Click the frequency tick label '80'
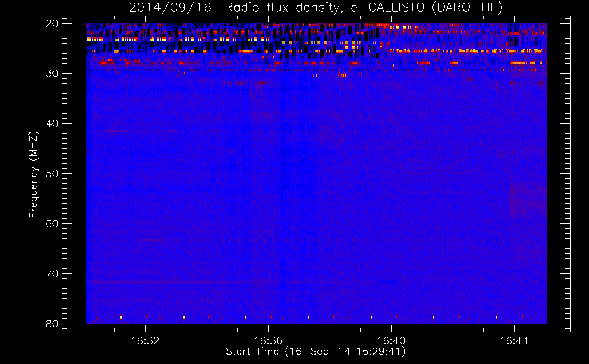Viewport: 589px width, 364px height. pyautogui.click(x=52, y=324)
